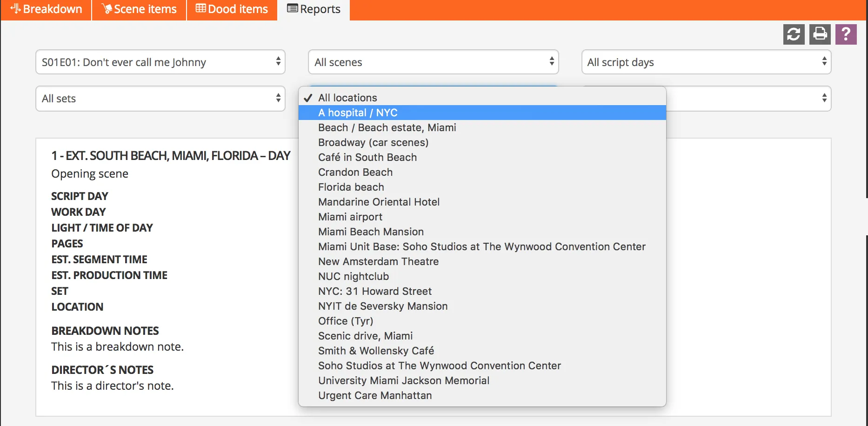Select Smith & Wollensky Café

[482, 351]
